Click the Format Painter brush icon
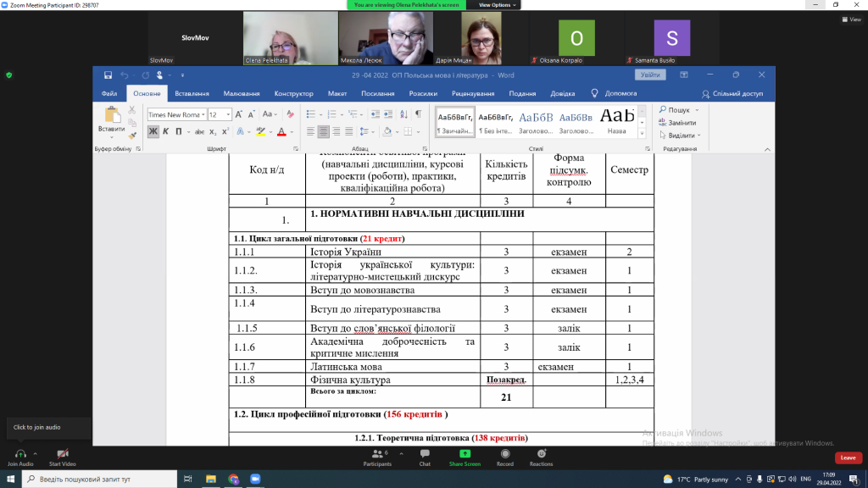 coord(132,134)
